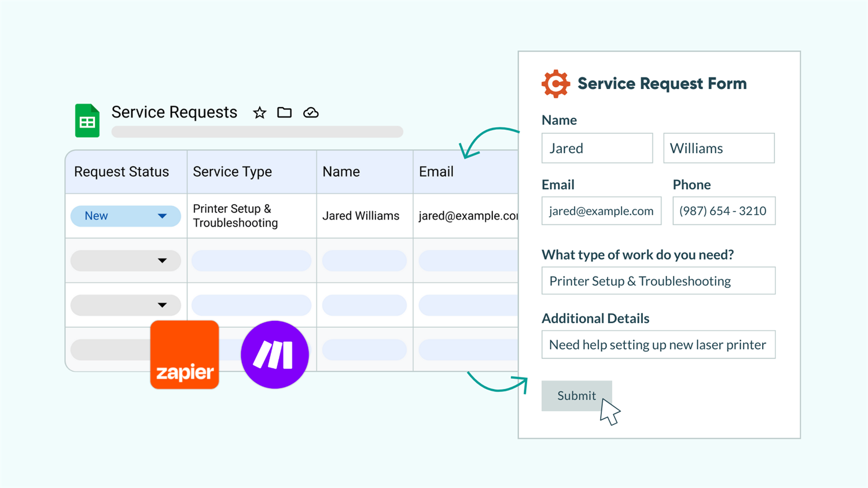
Task: Click the Service Requests spreadsheet title
Action: point(174,112)
